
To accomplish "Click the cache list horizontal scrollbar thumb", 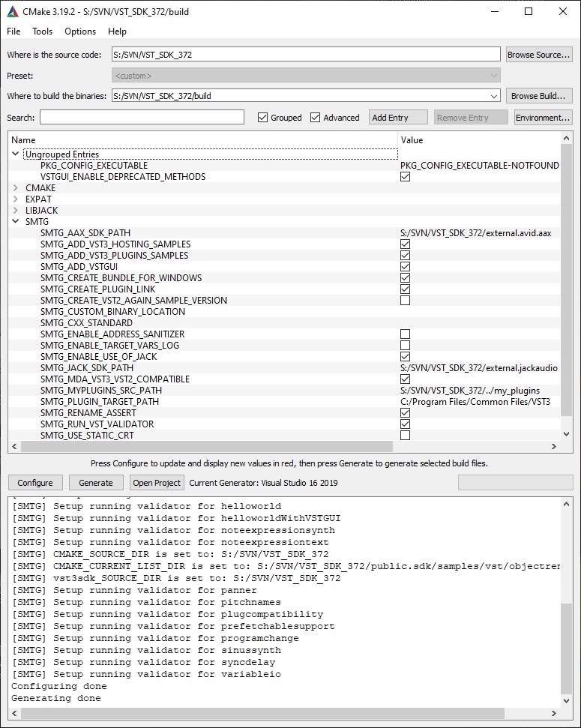I will 207,446.
